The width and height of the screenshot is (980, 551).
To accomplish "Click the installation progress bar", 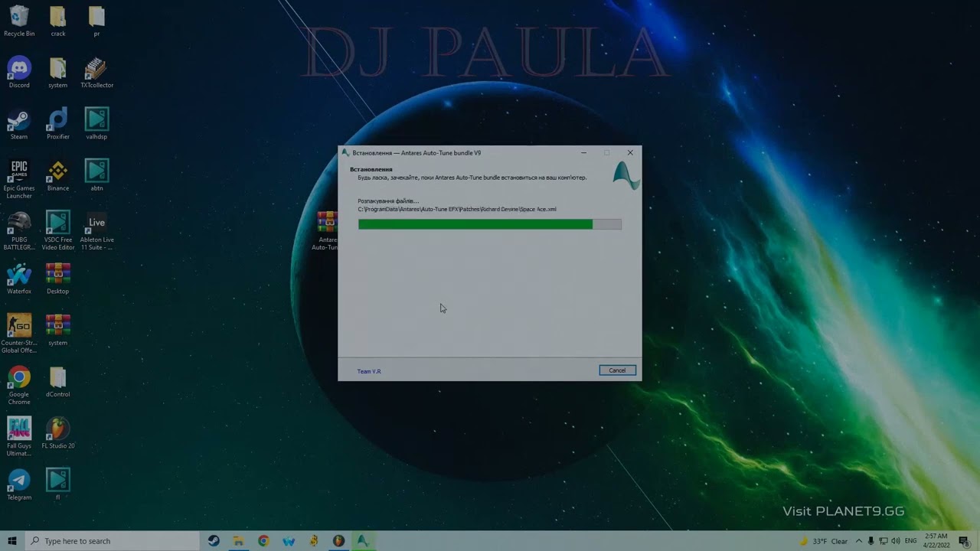I will point(490,224).
